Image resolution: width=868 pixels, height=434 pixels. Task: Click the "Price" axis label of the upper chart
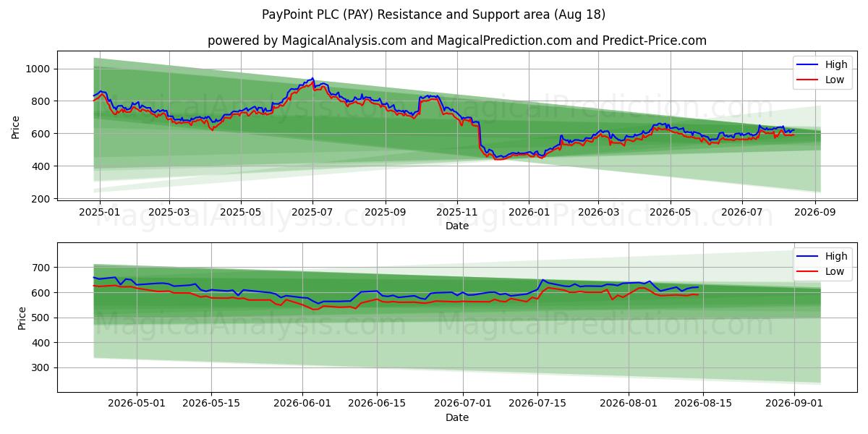coord(16,127)
